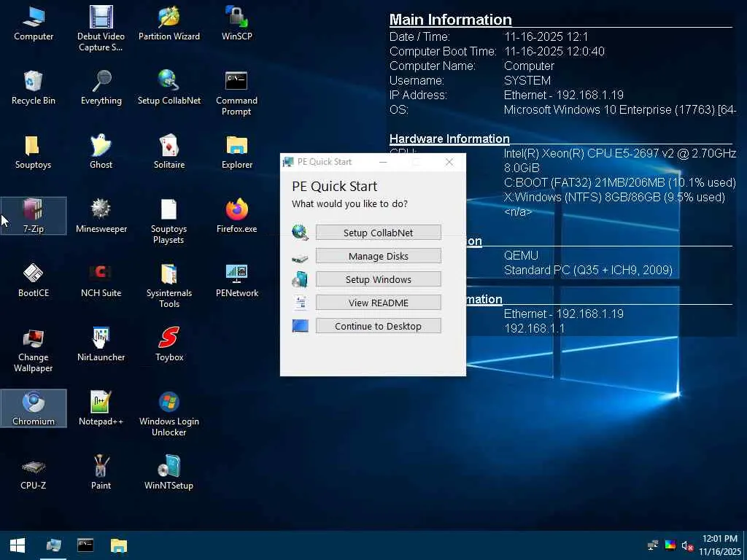747x560 pixels.
Task: Click the PE Quick Start title bar text
Action: tap(325, 162)
